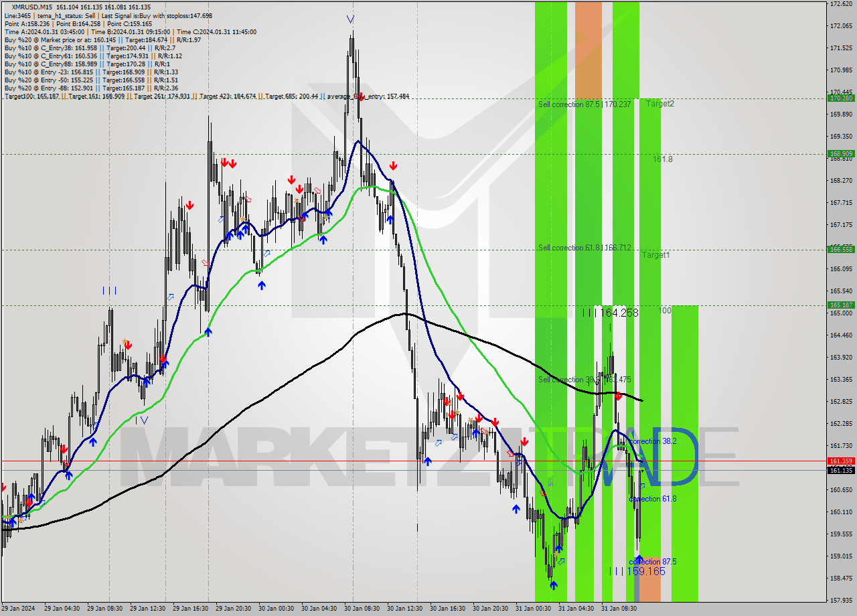Select the black 161.135 current price tag
This screenshot has width=857, height=616.
tap(841, 471)
